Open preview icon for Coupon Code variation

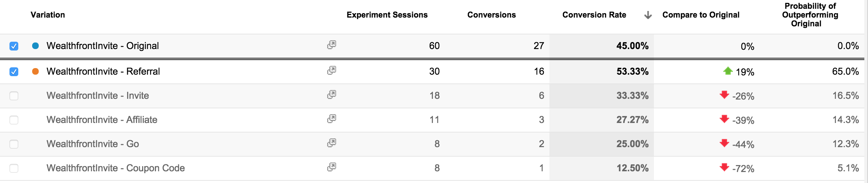click(x=331, y=167)
